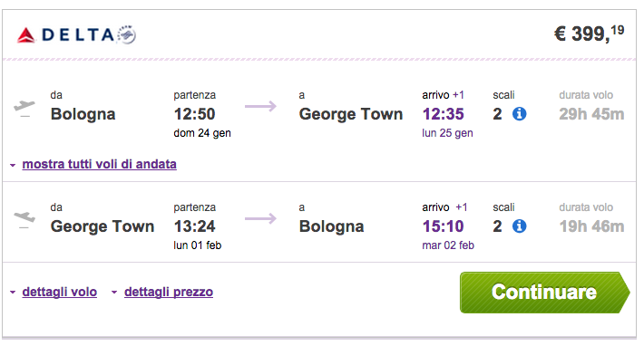The height and width of the screenshot is (346, 644).
Task: Select the 12:35 outbound arrival time
Action: 444,114
